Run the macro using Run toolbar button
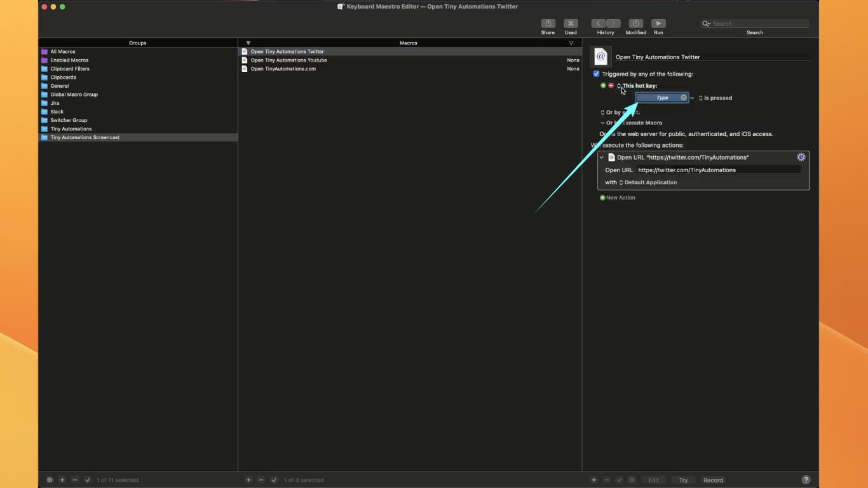The height and width of the screenshot is (488, 868). pos(658,24)
